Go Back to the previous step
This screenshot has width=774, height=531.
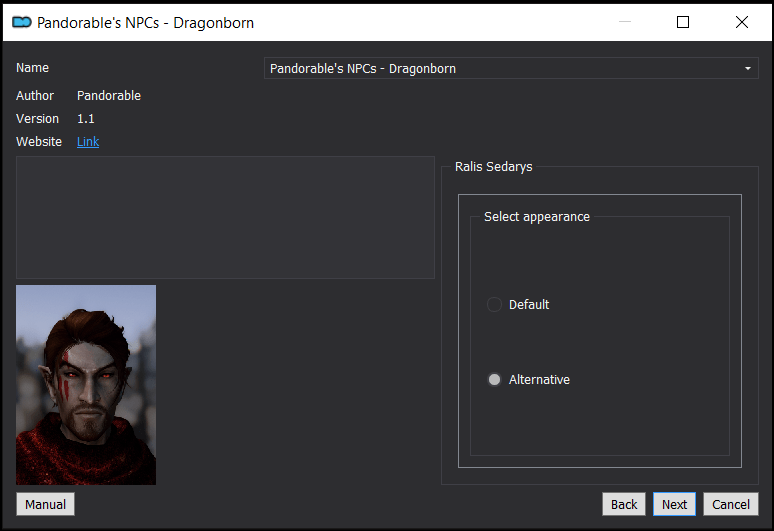(x=624, y=504)
